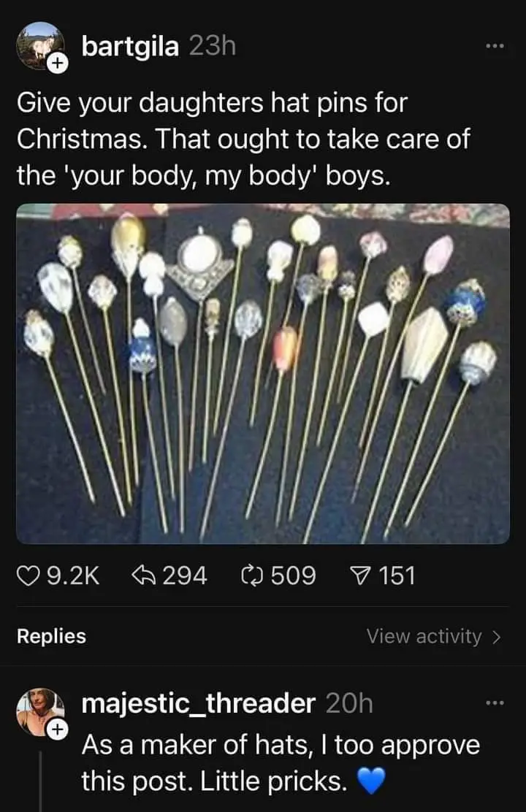Open the hat pins photo
This screenshot has height=812, width=526.
tap(263, 373)
